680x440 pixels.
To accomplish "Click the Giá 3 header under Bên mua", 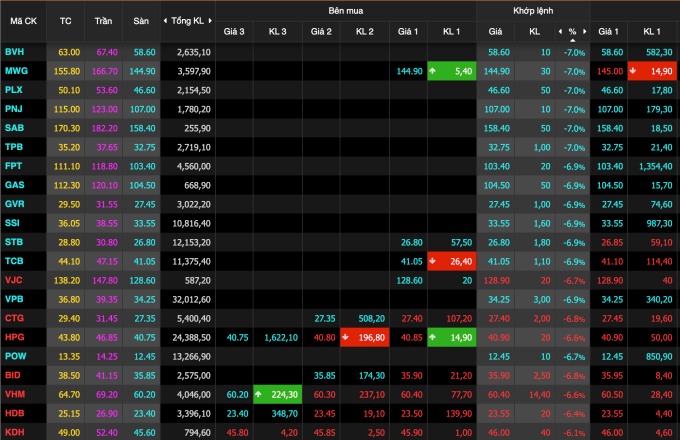I will click(234, 31).
